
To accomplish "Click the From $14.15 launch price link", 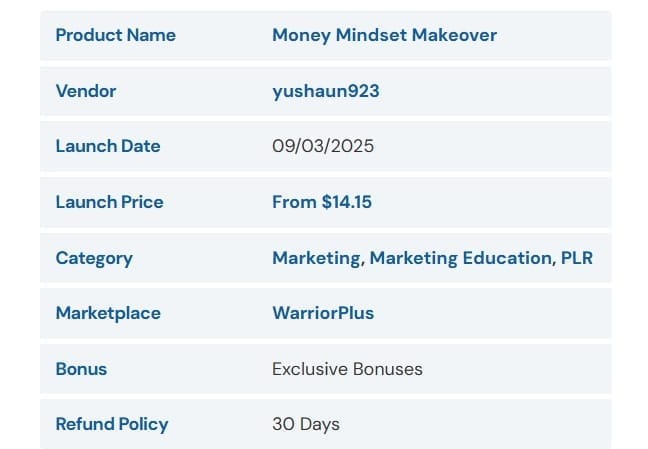I will [x=321, y=202].
